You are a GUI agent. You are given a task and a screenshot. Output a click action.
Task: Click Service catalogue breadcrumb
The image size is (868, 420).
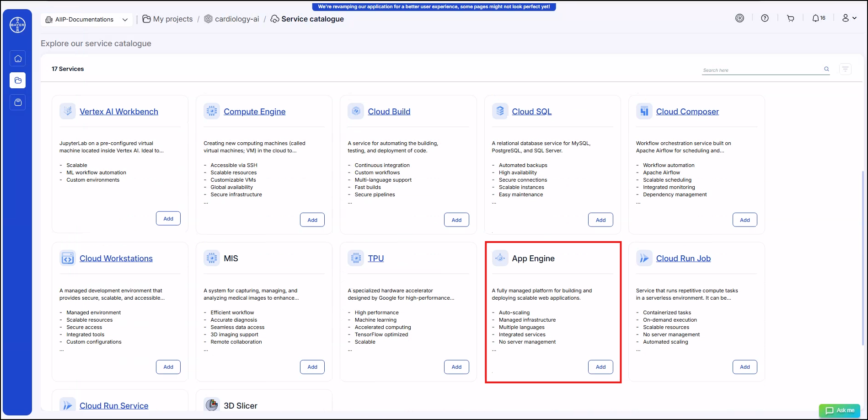point(307,19)
